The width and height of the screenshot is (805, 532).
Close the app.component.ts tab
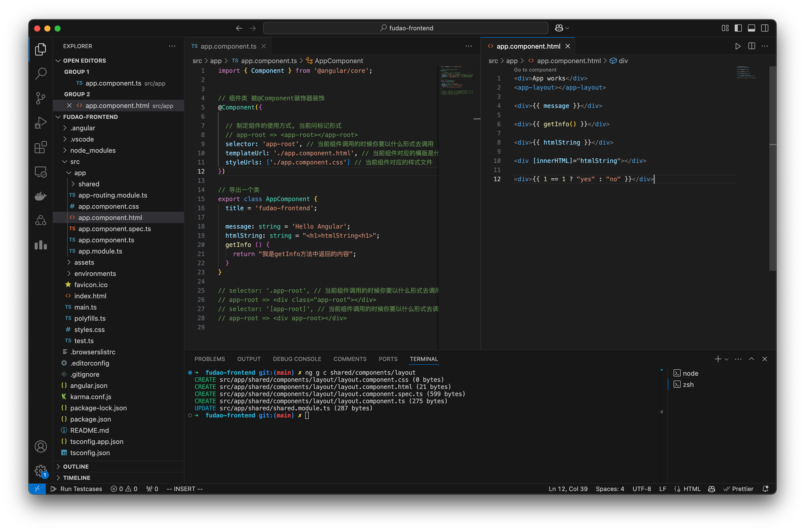click(264, 46)
